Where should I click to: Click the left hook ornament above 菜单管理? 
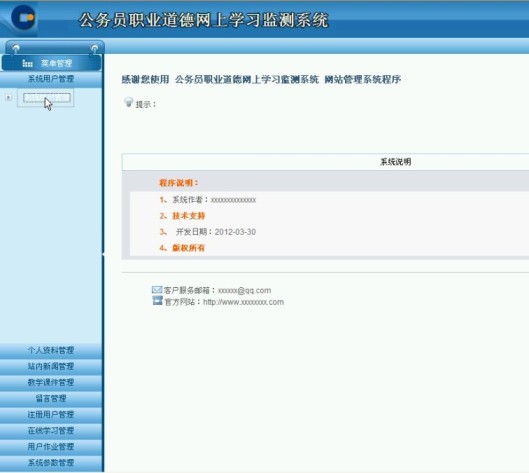(x=16, y=49)
